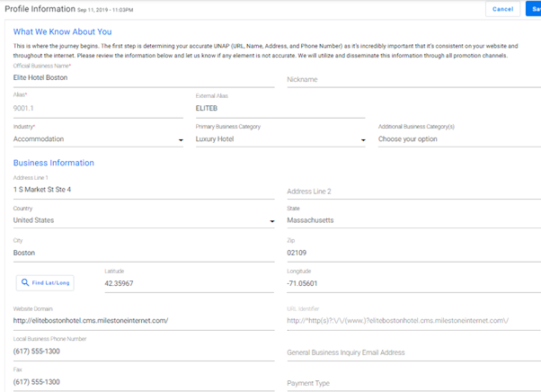Click the What We Know About You heading
541x392 pixels.
click(62, 31)
